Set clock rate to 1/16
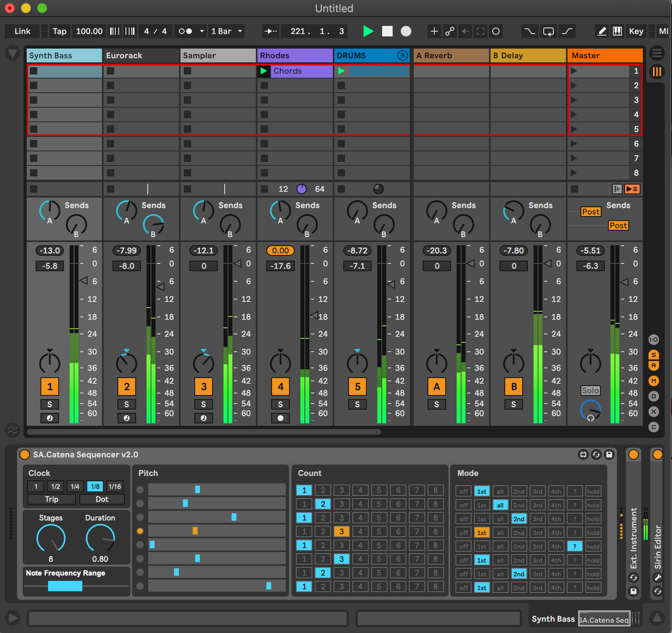Image resolution: width=672 pixels, height=633 pixels. click(x=115, y=487)
